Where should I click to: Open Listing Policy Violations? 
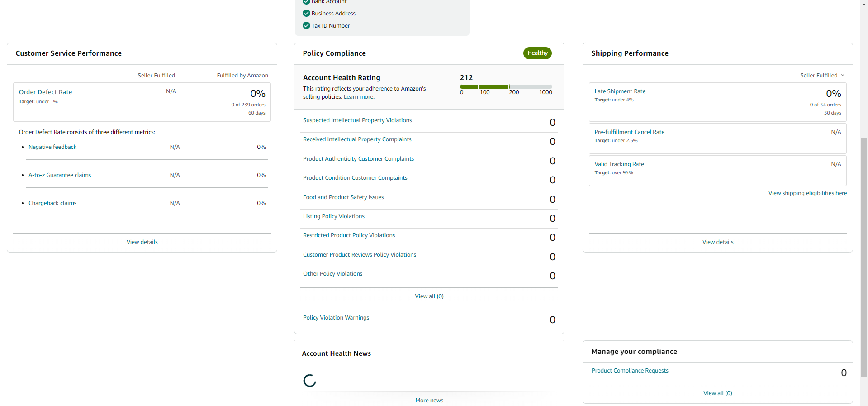pyautogui.click(x=333, y=216)
